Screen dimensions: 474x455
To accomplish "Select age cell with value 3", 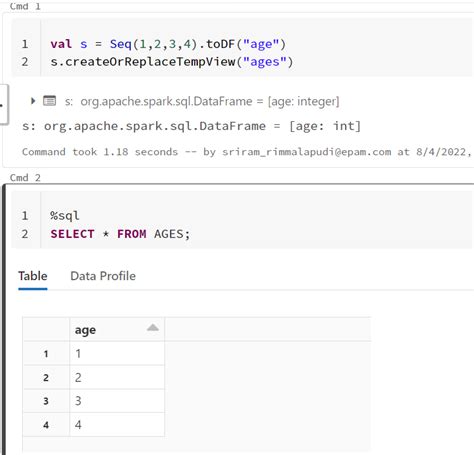I will click(117, 401).
